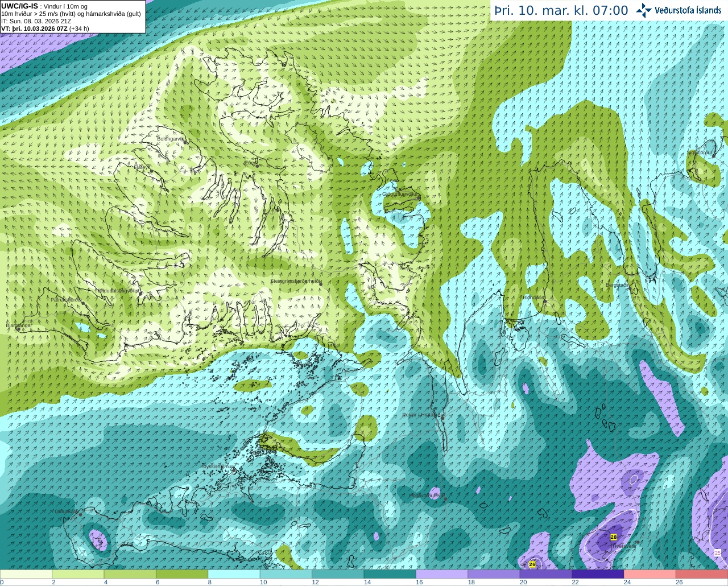Click the Veðurstofa Íslands name text
The height and width of the screenshot is (586, 728).
(688, 10)
